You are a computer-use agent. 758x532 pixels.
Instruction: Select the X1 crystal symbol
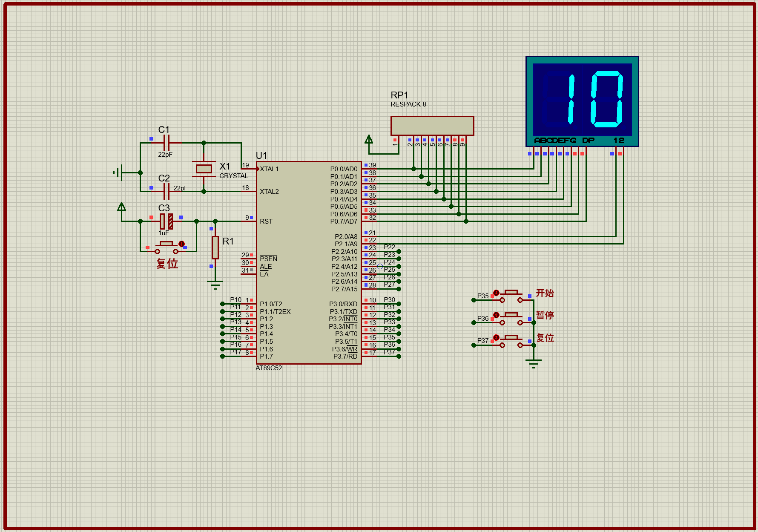(x=204, y=169)
